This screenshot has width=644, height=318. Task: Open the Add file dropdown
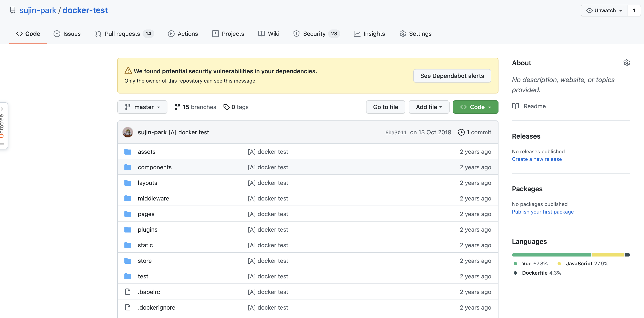coord(429,107)
